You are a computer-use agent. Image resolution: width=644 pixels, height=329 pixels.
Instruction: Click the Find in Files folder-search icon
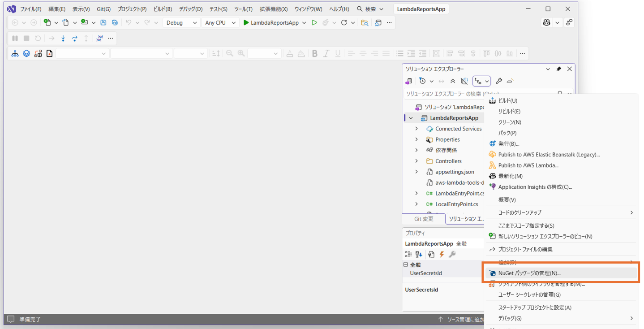[x=365, y=22]
